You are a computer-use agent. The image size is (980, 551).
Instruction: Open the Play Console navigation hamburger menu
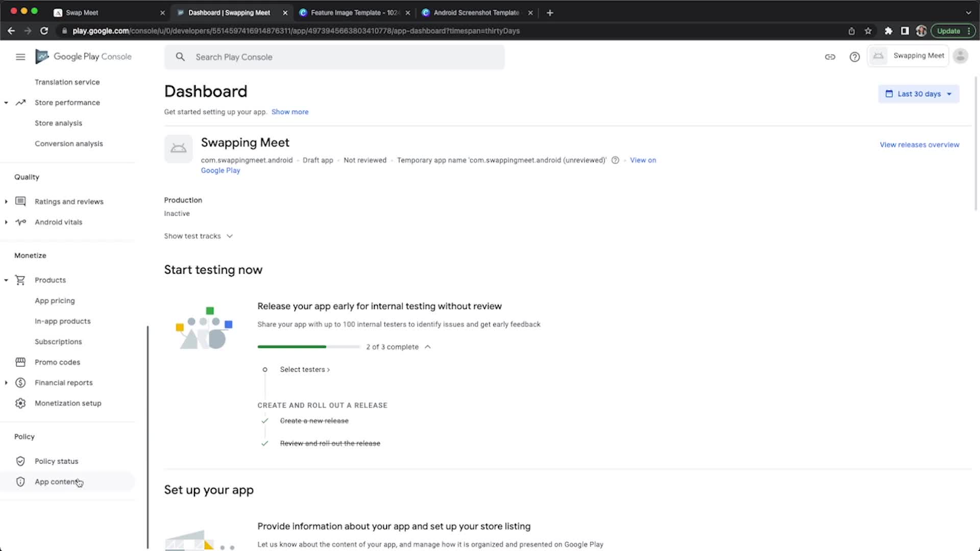point(20,57)
